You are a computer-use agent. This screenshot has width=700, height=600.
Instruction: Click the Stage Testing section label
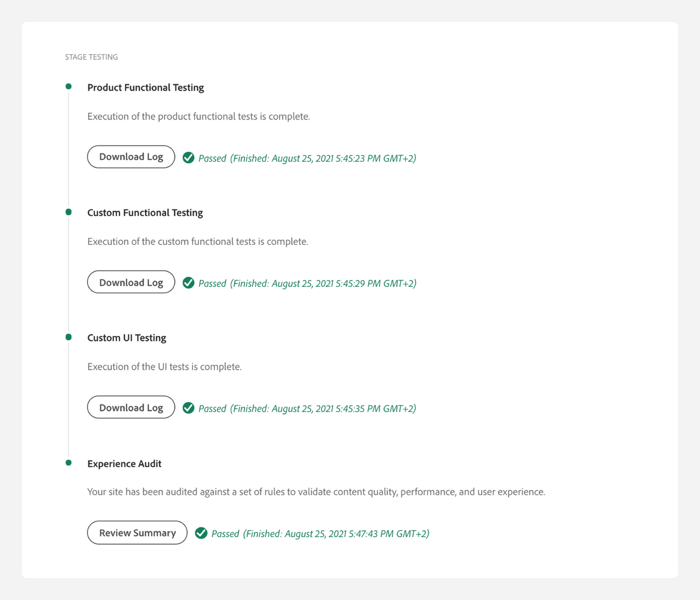click(91, 57)
